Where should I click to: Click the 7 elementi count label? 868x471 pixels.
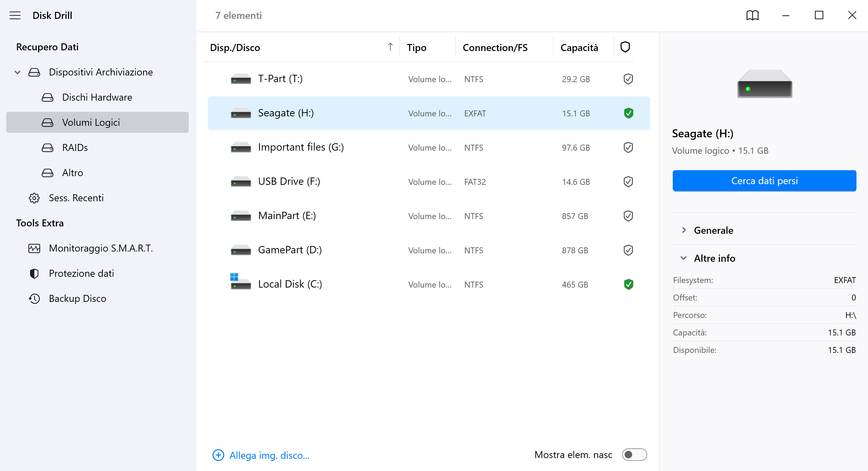(239, 15)
